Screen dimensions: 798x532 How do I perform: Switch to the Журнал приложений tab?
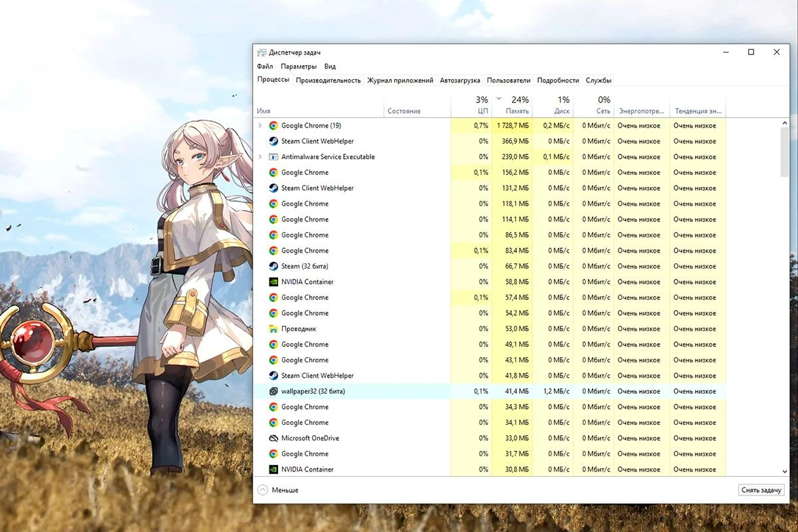[400, 80]
